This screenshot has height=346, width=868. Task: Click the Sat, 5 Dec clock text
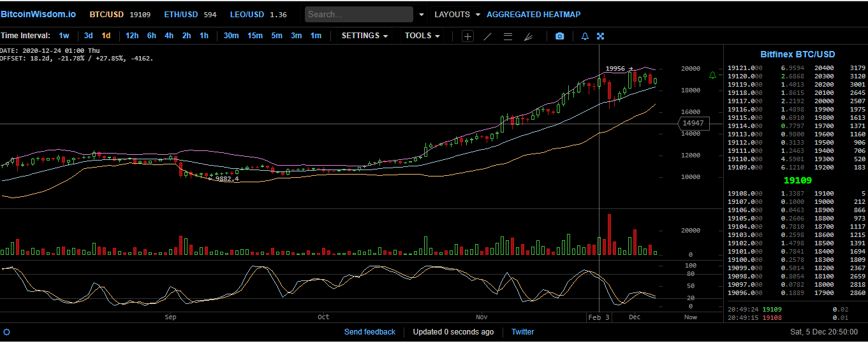tap(823, 332)
